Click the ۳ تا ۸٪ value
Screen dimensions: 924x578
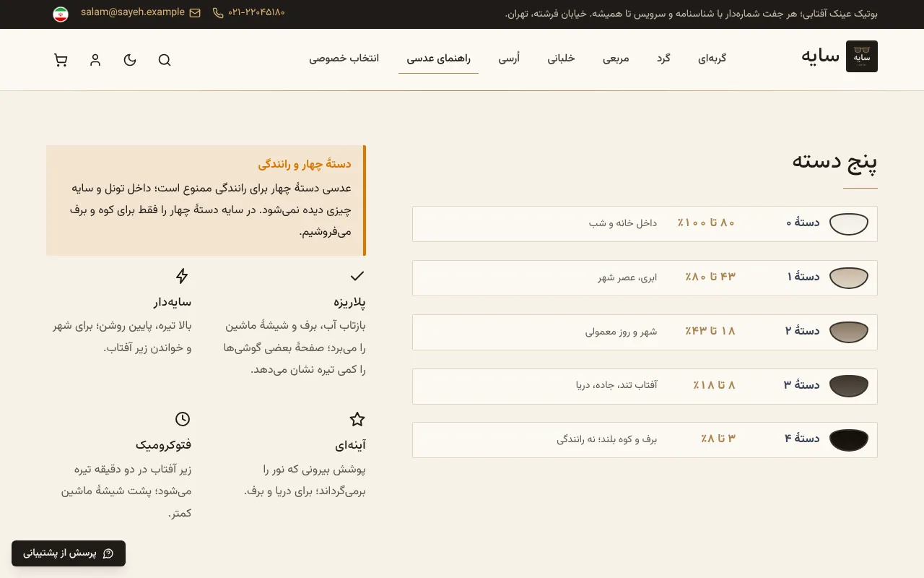coord(718,439)
